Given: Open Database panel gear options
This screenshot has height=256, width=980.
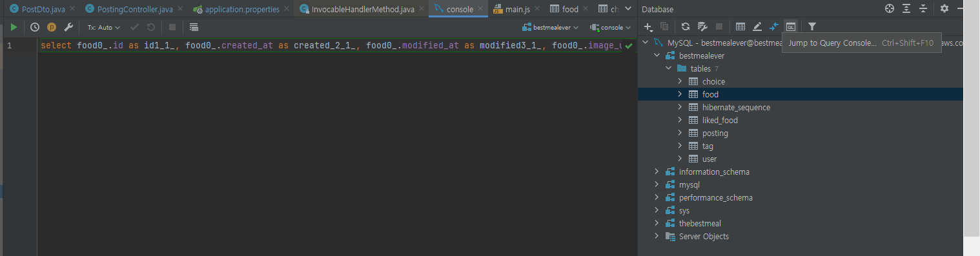Looking at the screenshot, I should (x=944, y=8).
